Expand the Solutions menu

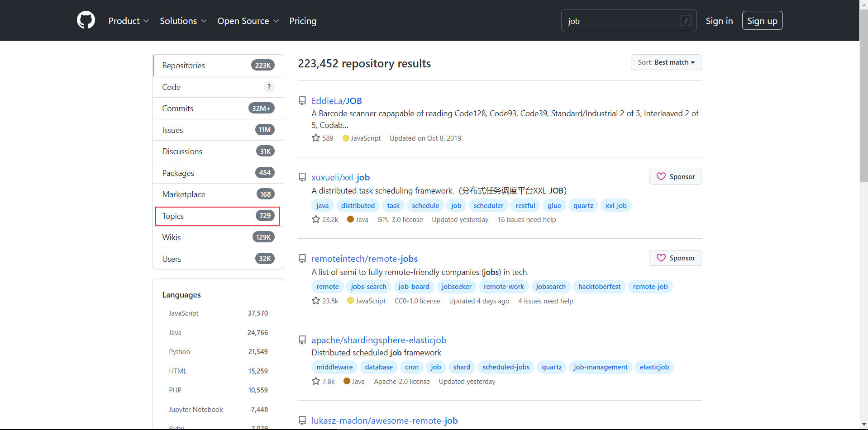point(183,21)
